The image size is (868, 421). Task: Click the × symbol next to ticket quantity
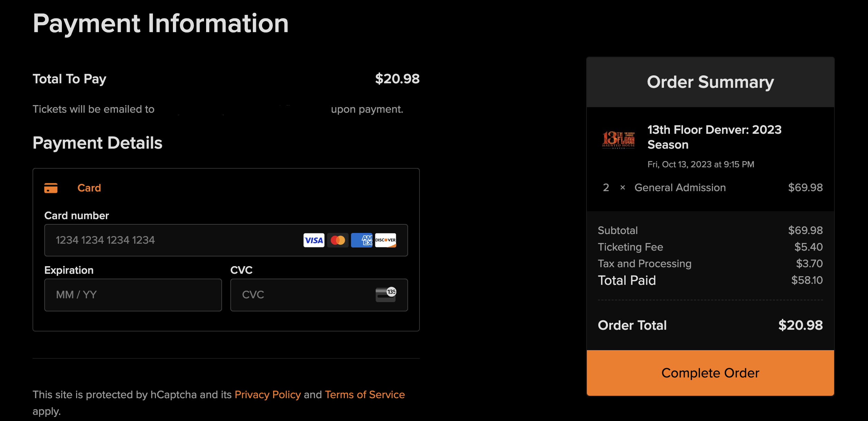coord(623,188)
